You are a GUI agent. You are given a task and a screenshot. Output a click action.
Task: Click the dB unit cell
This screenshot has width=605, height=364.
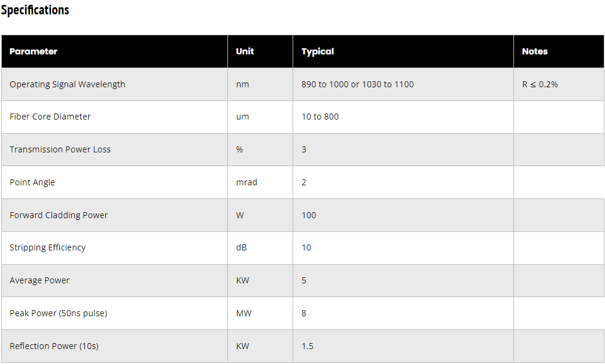242,247
